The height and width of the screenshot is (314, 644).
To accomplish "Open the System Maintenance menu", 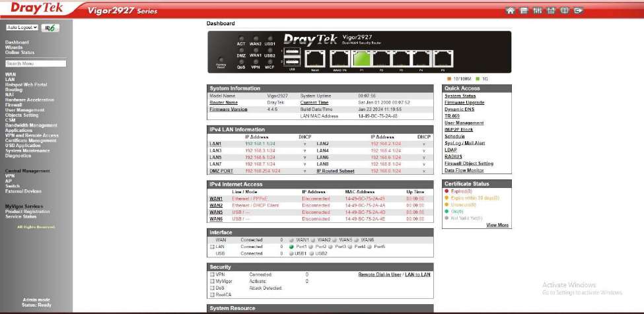I will pos(27,150).
